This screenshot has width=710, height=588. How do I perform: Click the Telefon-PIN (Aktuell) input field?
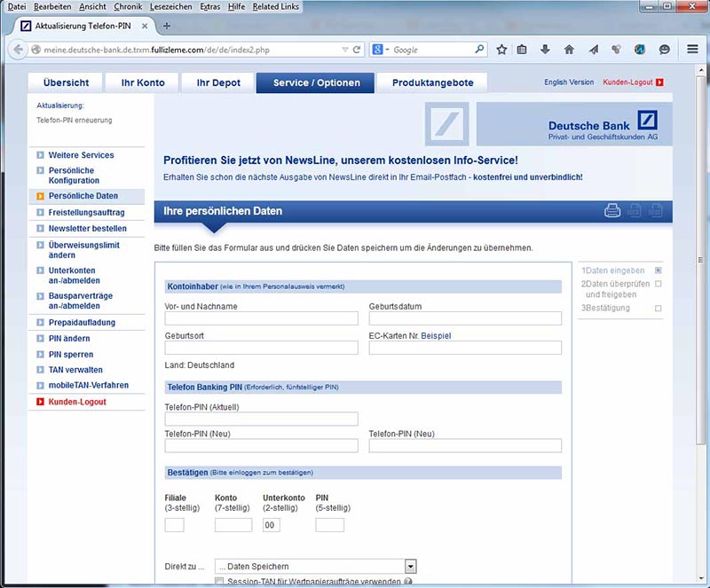pos(261,419)
